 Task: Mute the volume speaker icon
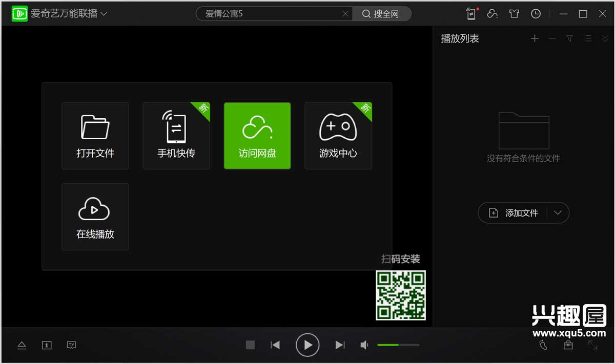pyautogui.click(x=364, y=345)
